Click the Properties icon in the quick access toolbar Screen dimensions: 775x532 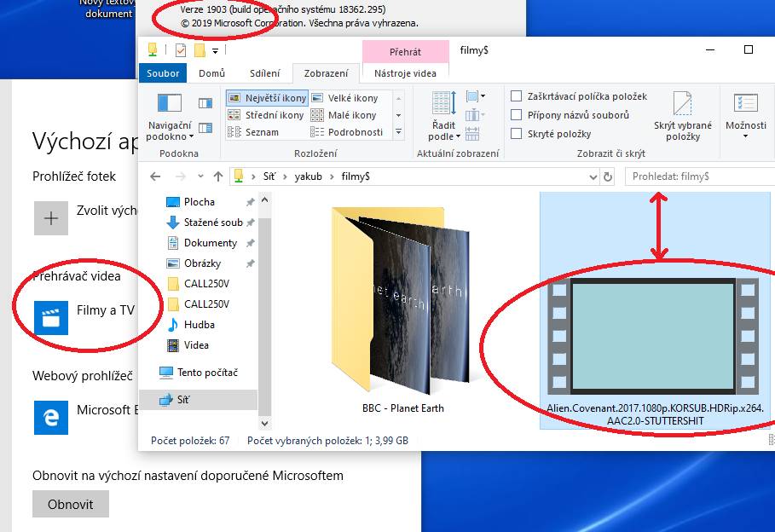point(181,50)
